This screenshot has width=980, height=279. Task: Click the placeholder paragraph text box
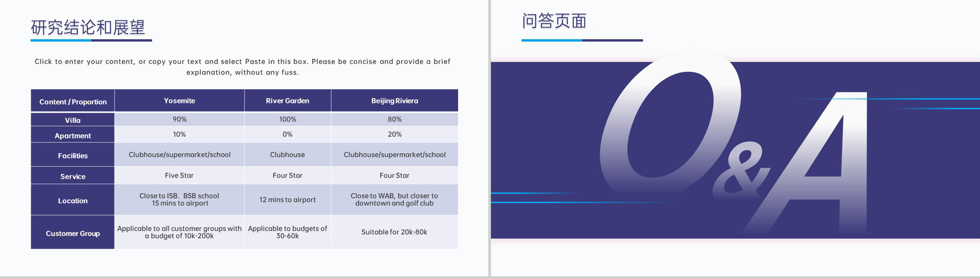[243, 67]
